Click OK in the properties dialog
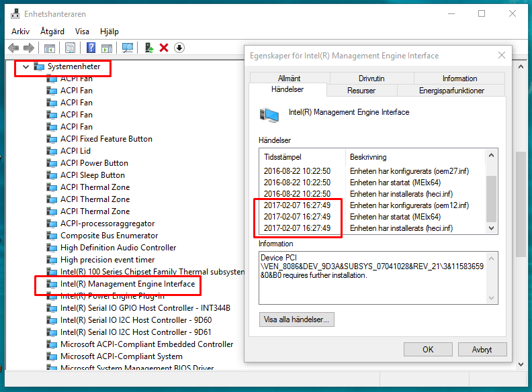 coord(428,349)
